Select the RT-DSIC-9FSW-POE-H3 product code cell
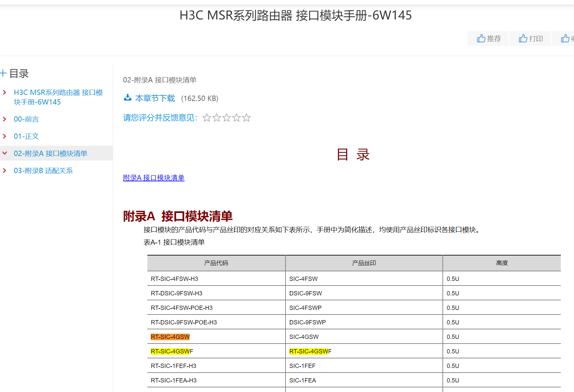This screenshot has width=574, height=392. [x=216, y=322]
